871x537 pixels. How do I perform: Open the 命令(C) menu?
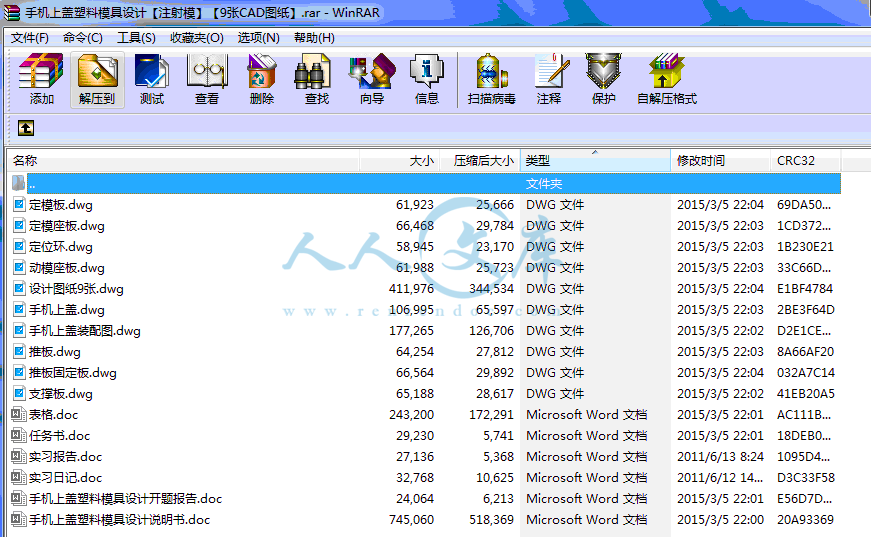(x=83, y=38)
